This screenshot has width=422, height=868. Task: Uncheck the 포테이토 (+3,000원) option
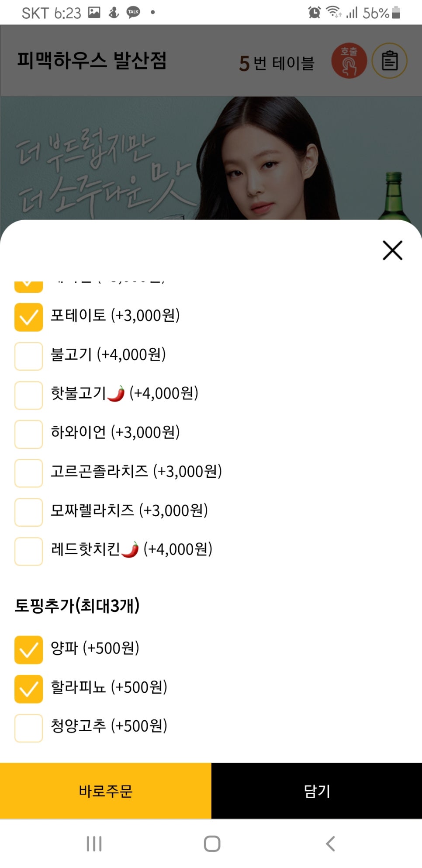click(x=29, y=317)
